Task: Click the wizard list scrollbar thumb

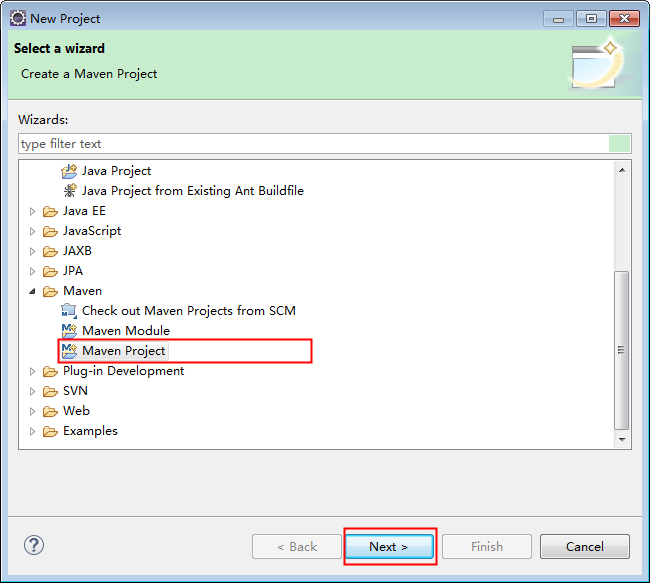Action: pos(621,350)
